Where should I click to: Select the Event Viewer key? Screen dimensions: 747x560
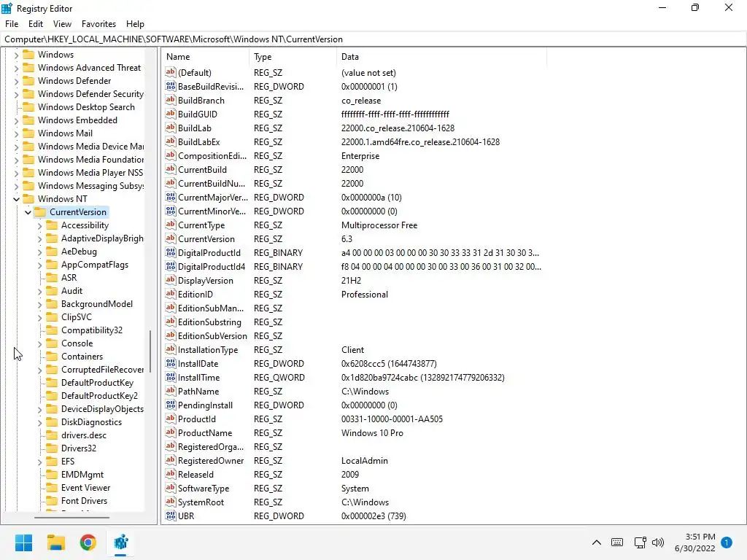coord(86,488)
